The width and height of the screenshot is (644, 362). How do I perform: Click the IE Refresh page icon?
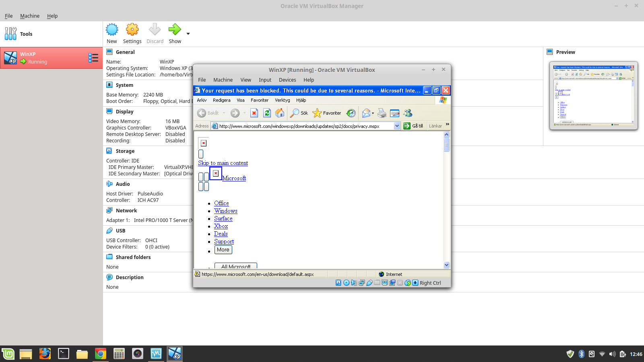point(267,113)
